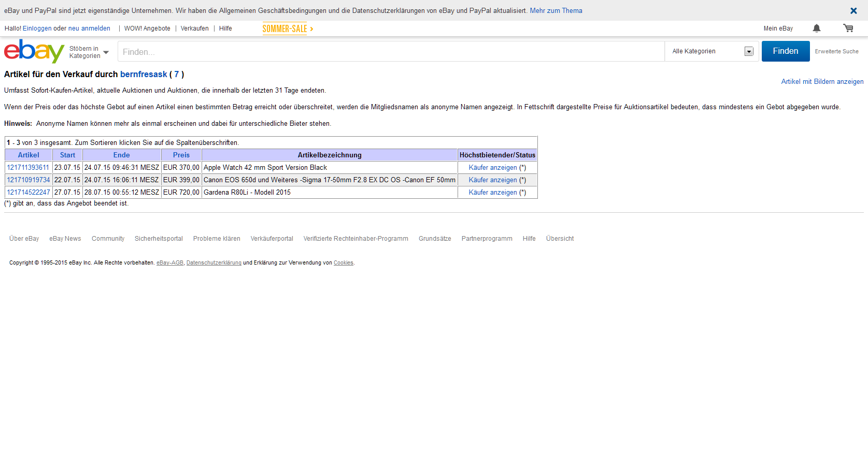Click Artikelbezeichnung column header
Image resolution: width=868 pixels, height=468 pixels.
click(330, 155)
